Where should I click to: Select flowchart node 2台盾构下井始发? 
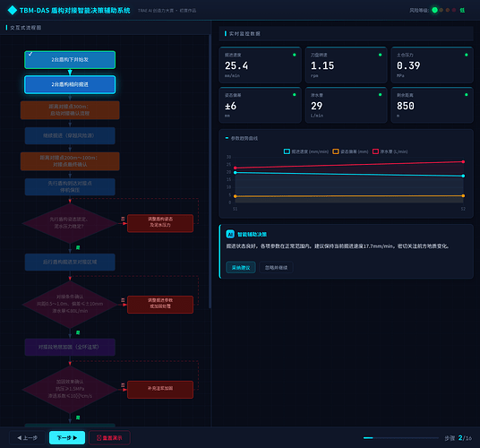click(70, 60)
